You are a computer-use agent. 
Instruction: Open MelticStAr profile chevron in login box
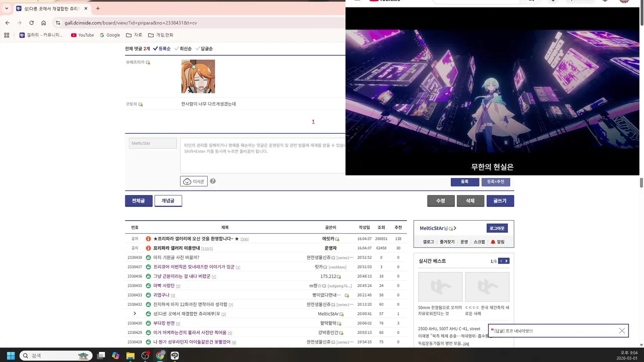(x=455, y=228)
